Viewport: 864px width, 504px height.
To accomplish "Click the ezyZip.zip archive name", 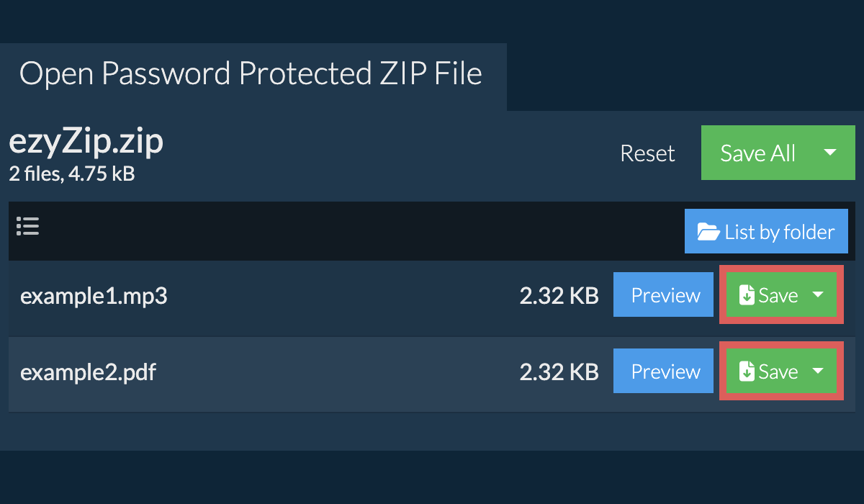I will [86, 140].
